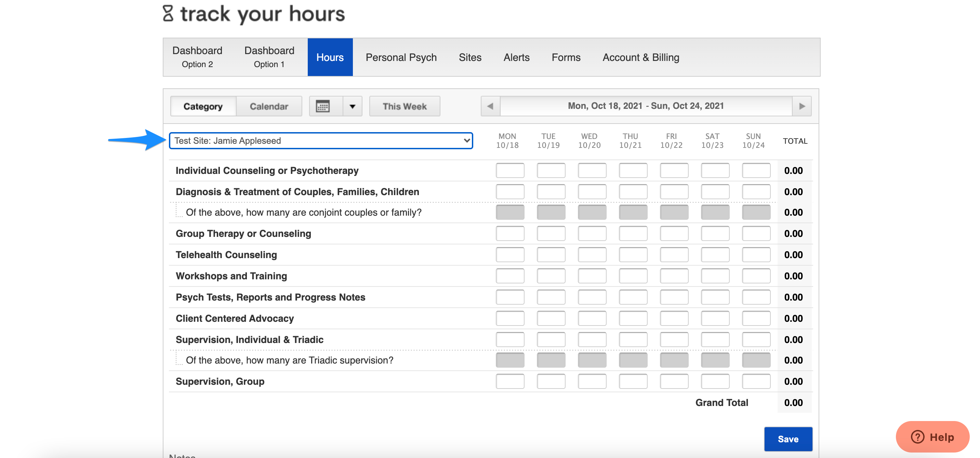This screenshot has width=980, height=458.
Task: Click the Grand Total label
Action: pos(722,403)
